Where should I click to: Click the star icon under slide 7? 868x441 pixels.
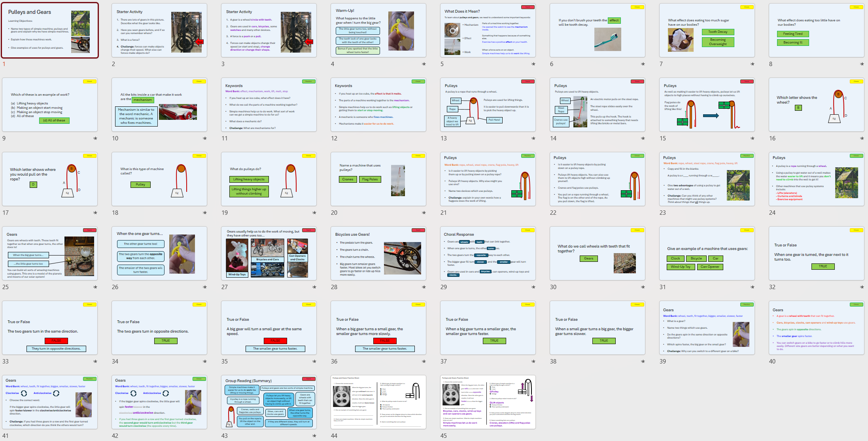point(752,64)
